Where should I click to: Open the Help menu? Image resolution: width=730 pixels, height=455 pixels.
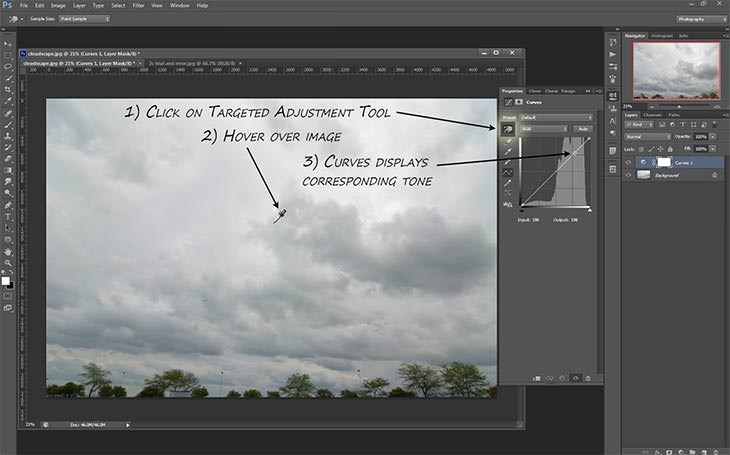click(202, 6)
